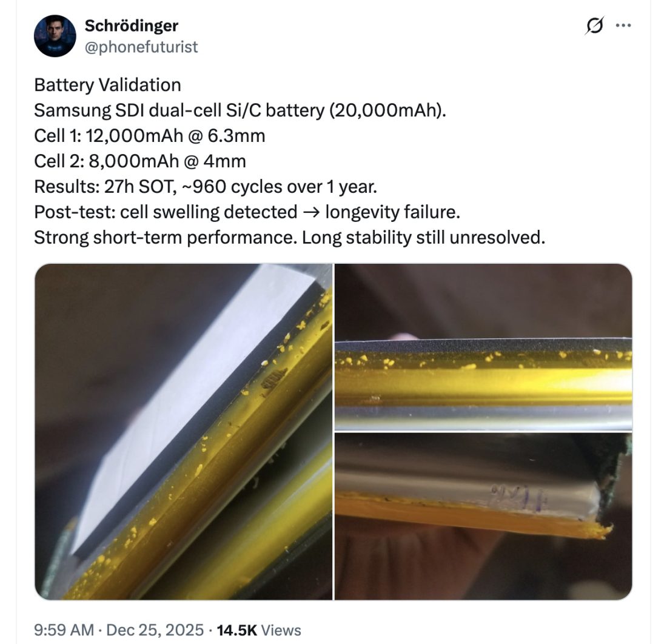The height and width of the screenshot is (644, 667).
Task: Click the 14.5K Views counter
Action: (x=259, y=630)
